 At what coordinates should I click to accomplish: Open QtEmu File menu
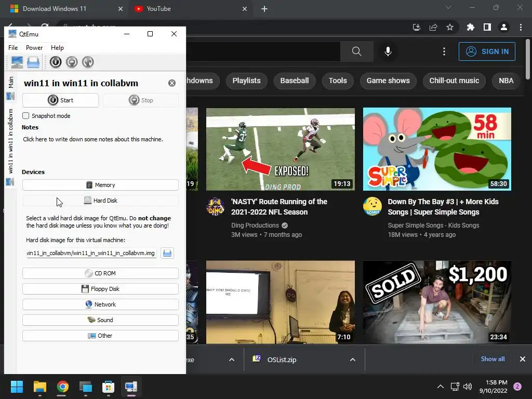13,47
